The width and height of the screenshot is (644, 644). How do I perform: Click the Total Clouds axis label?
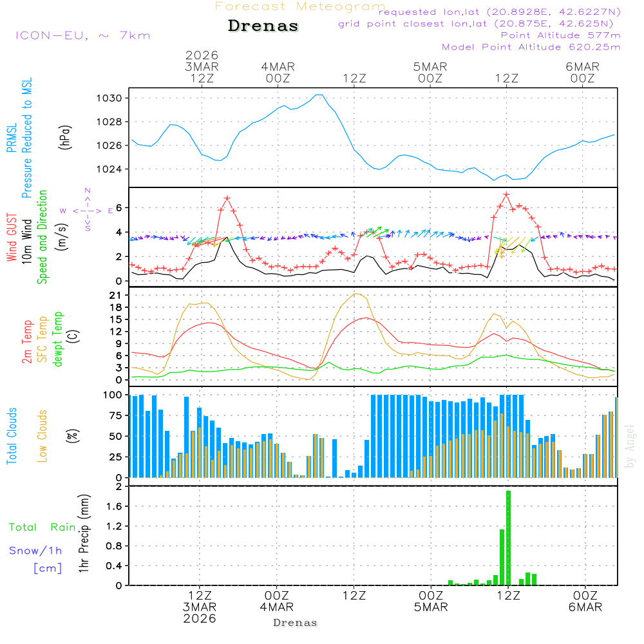12,436
